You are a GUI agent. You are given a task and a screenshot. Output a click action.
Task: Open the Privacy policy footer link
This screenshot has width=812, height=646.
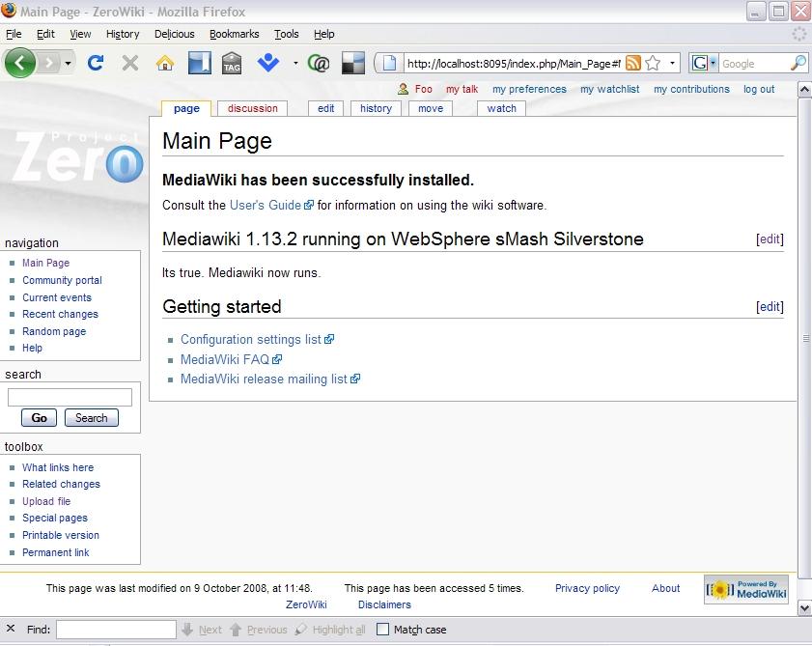coord(587,588)
